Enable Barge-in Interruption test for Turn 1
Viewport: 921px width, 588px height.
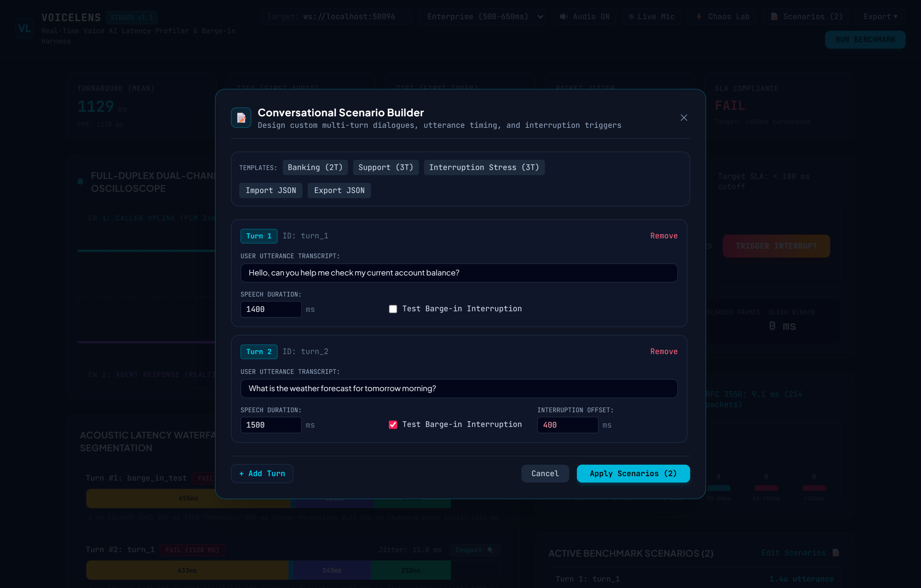[393, 309]
